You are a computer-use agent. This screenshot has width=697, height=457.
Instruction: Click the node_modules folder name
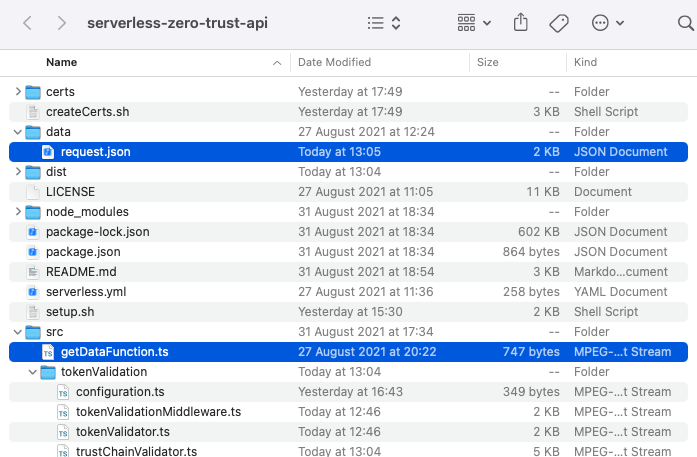pos(87,212)
